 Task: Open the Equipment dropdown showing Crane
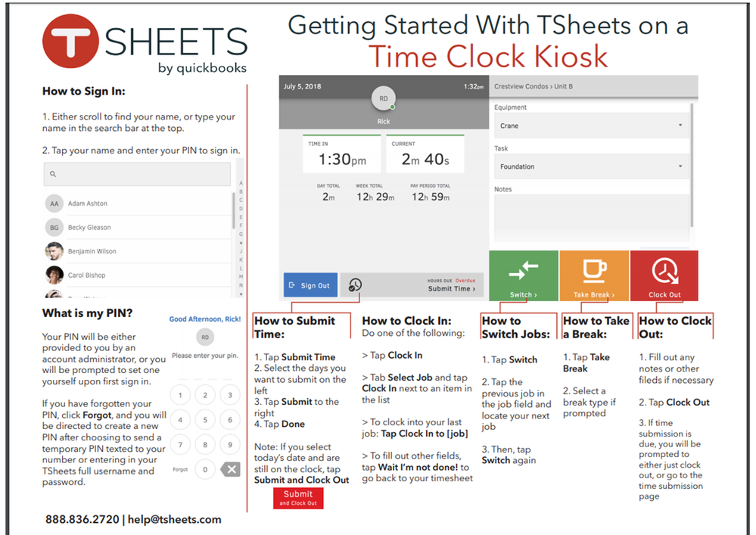592,126
